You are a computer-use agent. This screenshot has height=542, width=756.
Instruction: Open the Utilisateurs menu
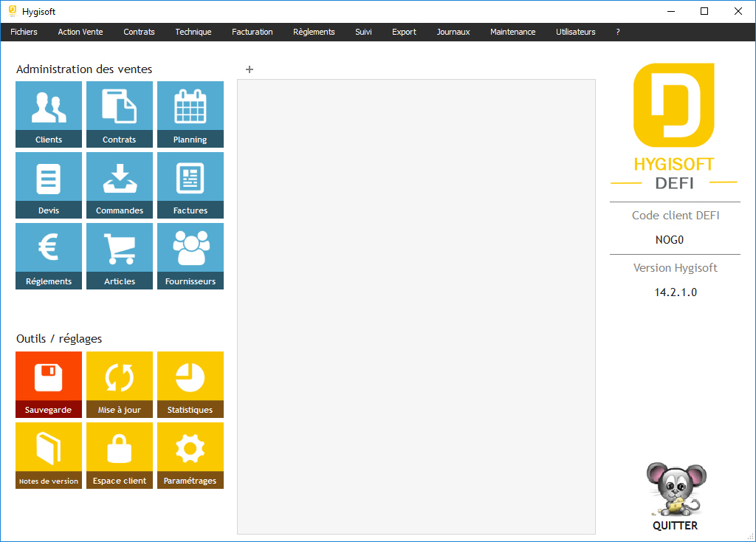pyautogui.click(x=576, y=32)
